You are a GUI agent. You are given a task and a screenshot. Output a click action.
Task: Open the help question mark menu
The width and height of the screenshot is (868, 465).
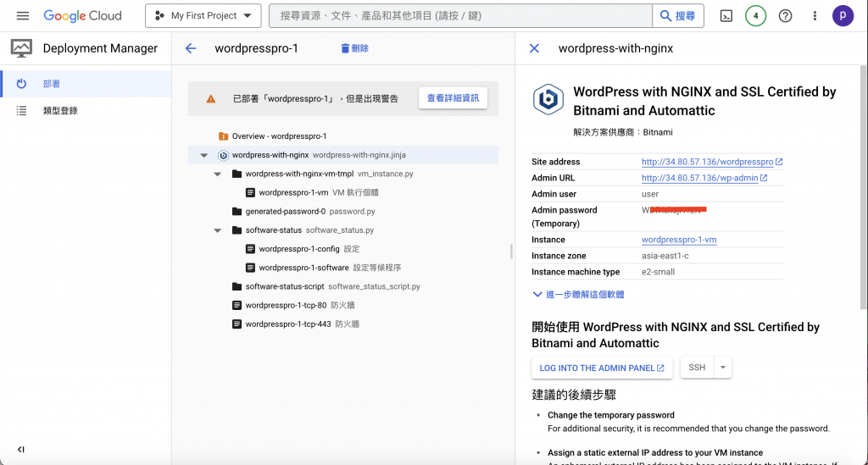(x=786, y=16)
